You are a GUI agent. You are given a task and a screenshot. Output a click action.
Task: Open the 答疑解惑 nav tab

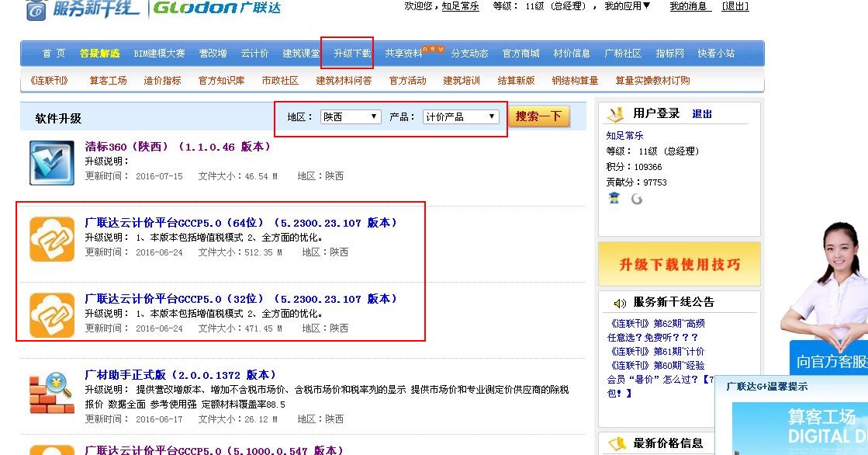(x=99, y=54)
